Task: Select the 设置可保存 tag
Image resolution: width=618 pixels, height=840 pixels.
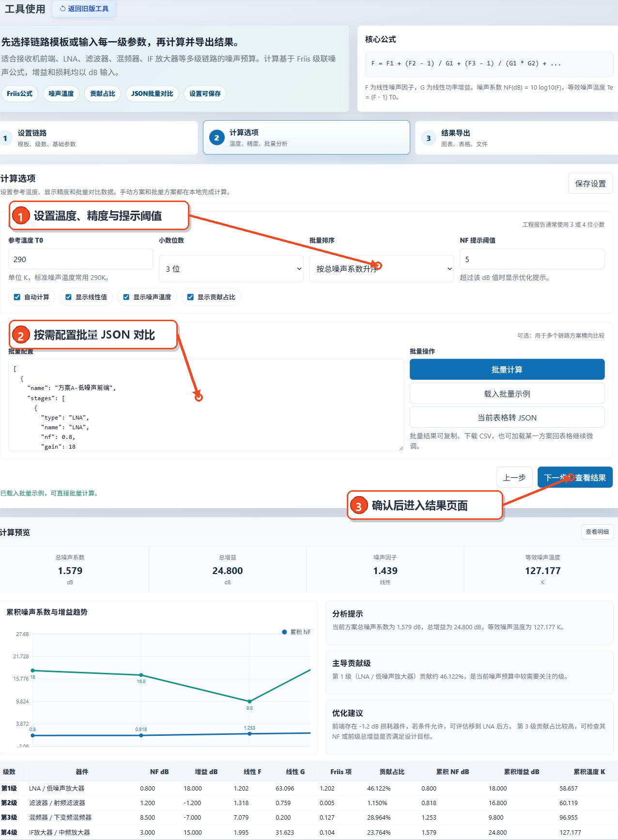Action: [205, 93]
